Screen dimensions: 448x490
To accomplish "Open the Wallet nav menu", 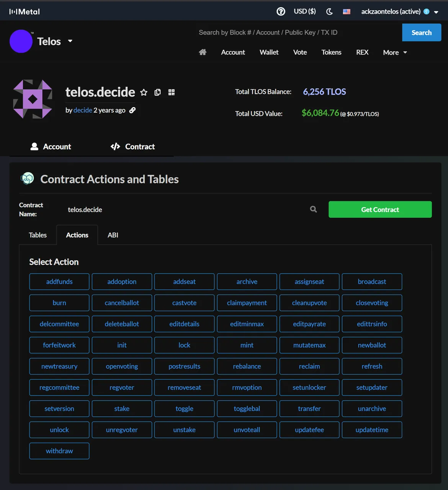I will coord(269,52).
